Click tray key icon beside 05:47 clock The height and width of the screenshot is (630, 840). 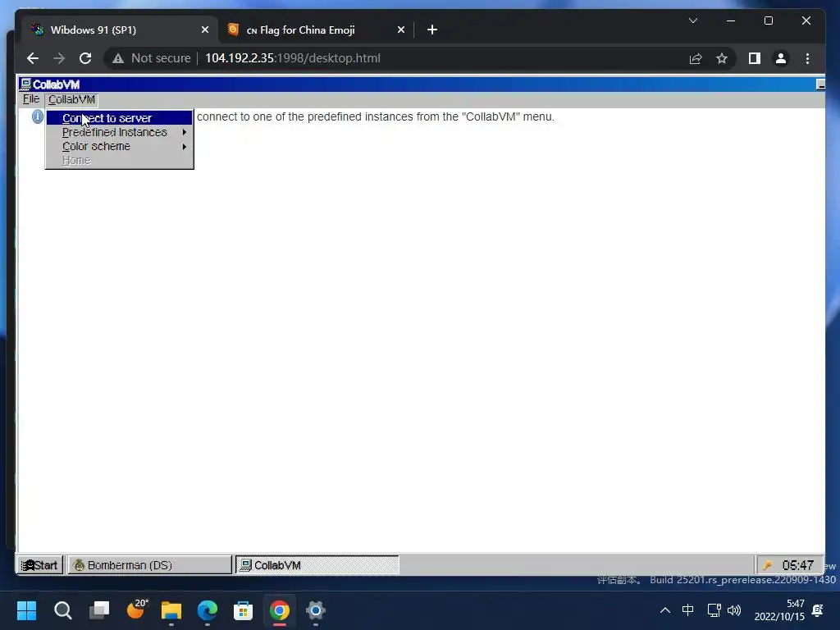pyautogui.click(x=768, y=565)
